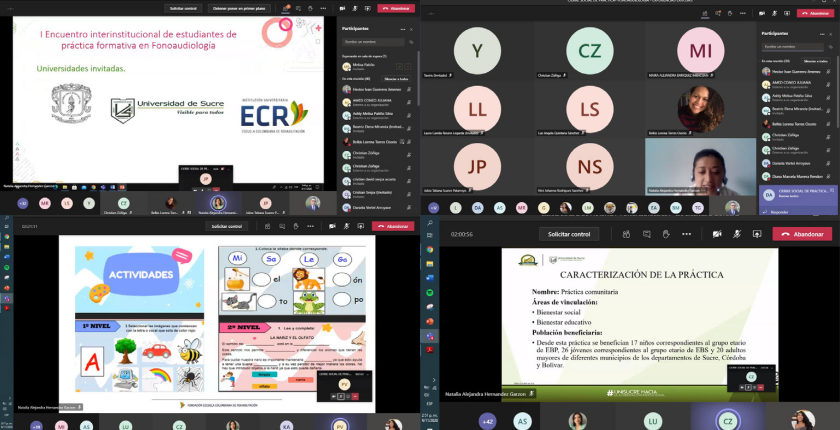Click Responder in the chat notification popup
Screen dimensions: 840x430
[780, 212]
